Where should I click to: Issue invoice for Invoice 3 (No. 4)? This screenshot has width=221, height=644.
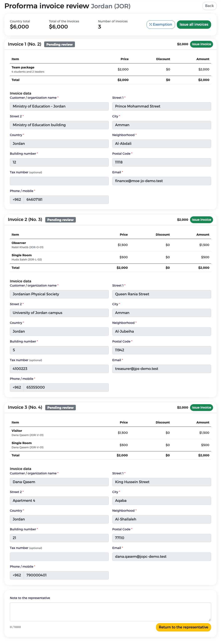(201, 407)
